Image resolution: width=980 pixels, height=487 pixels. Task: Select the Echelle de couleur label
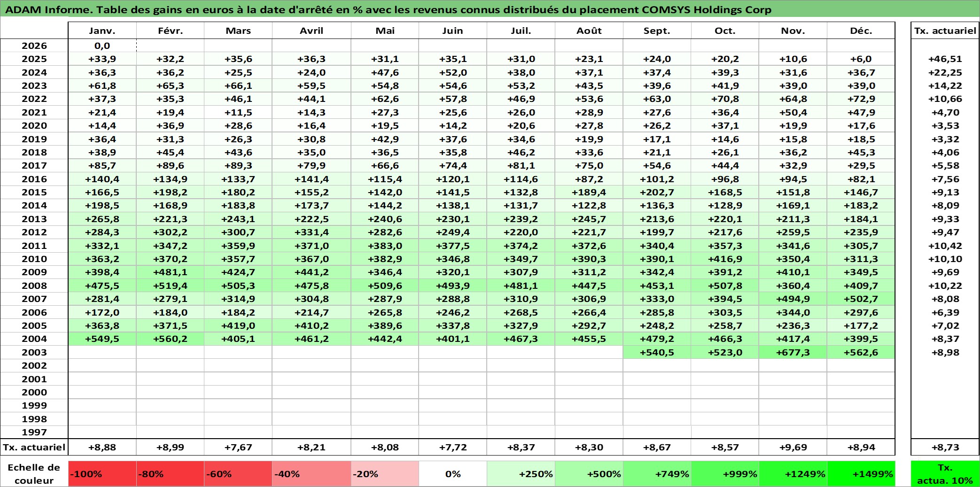pyautogui.click(x=34, y=473)
